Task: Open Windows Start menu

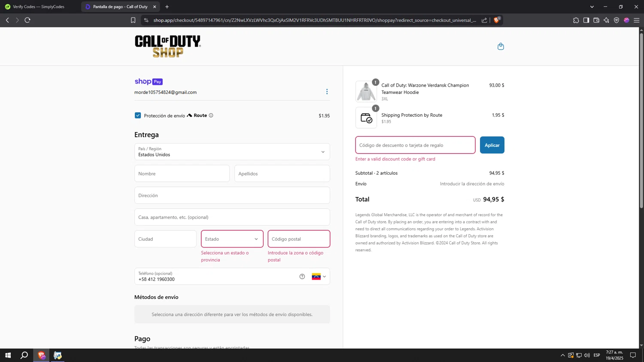Action: (x=8, y=355)
